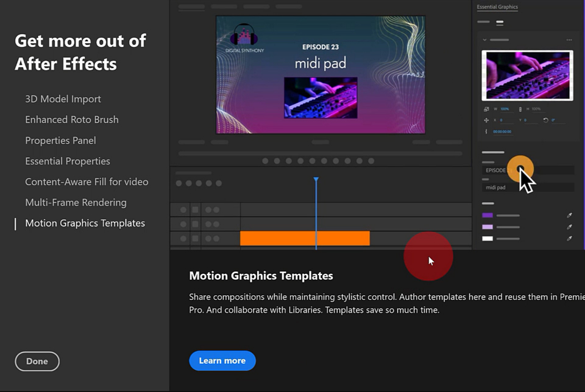
Task: Open the three-dot menu above the keyboard thumbnail
Action: click(569, 40)
